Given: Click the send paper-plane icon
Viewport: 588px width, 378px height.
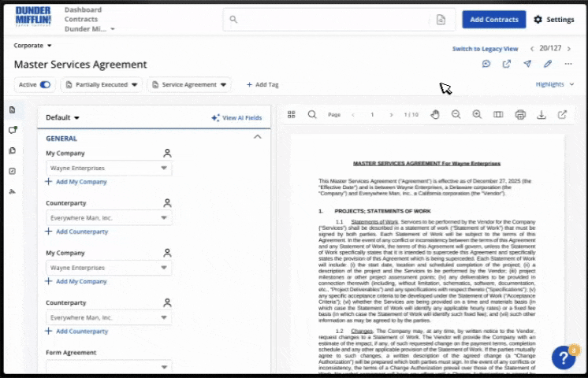Looking at the screenshot, I should pos(527,65).
